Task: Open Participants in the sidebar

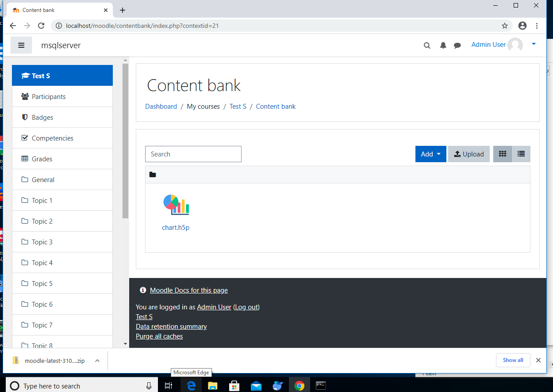Action: pos(62,96)
